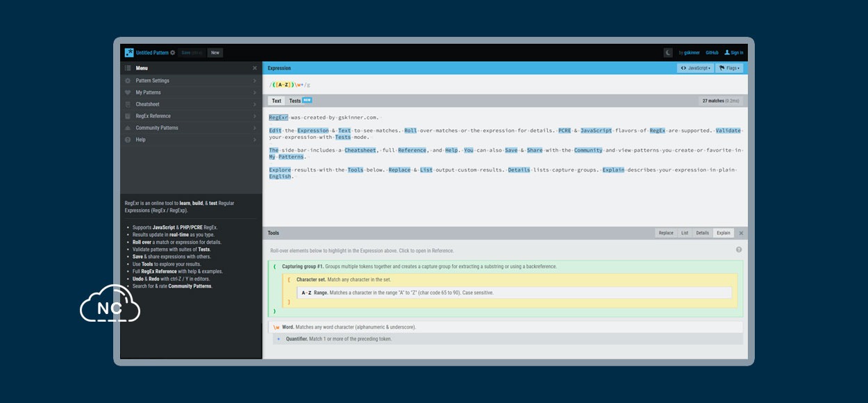This screenshot has height=403, width=868.
Task: Open the JavaScript flavor dropdown
Action: click(x=695, y=68)
